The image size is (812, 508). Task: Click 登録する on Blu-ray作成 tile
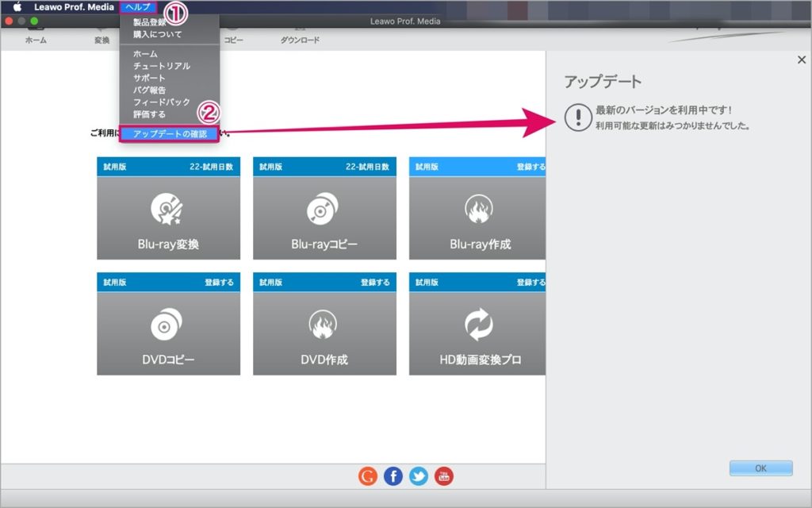(x=530, y=167)
